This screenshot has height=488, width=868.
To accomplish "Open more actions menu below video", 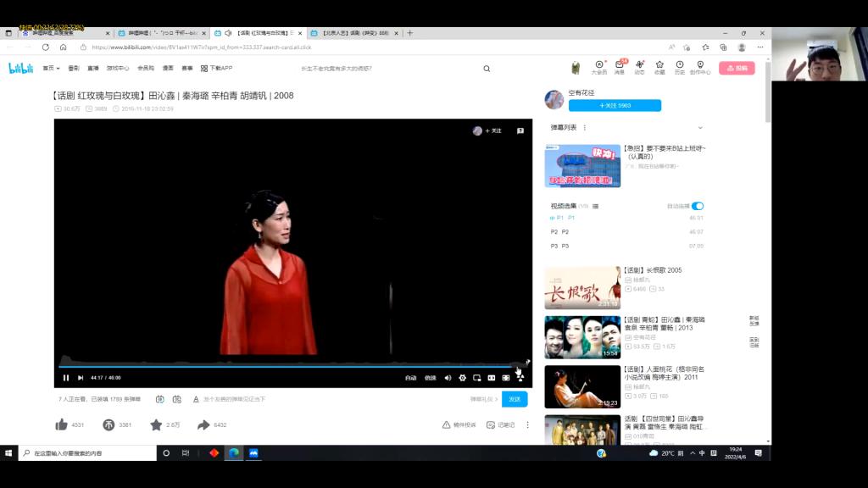I will (527, 425).
